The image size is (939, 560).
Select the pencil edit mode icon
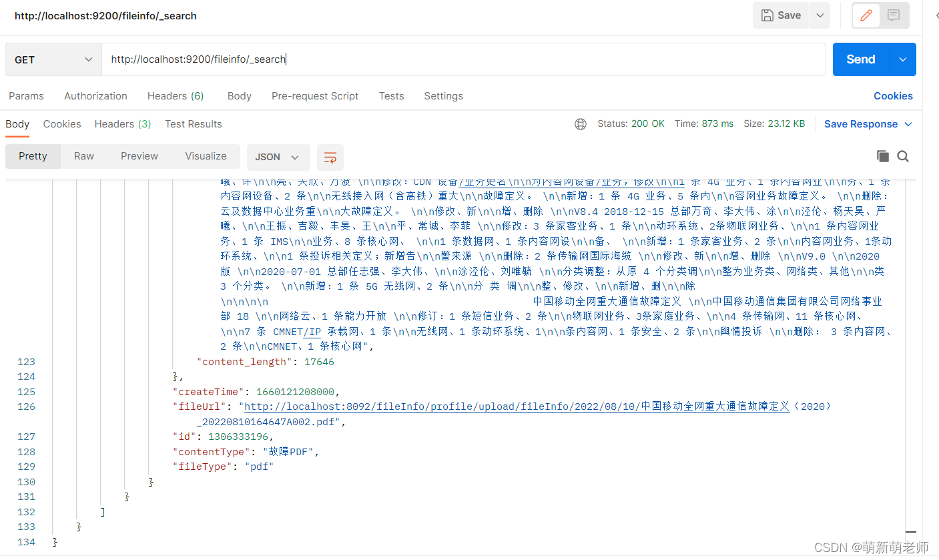[866, 15]
